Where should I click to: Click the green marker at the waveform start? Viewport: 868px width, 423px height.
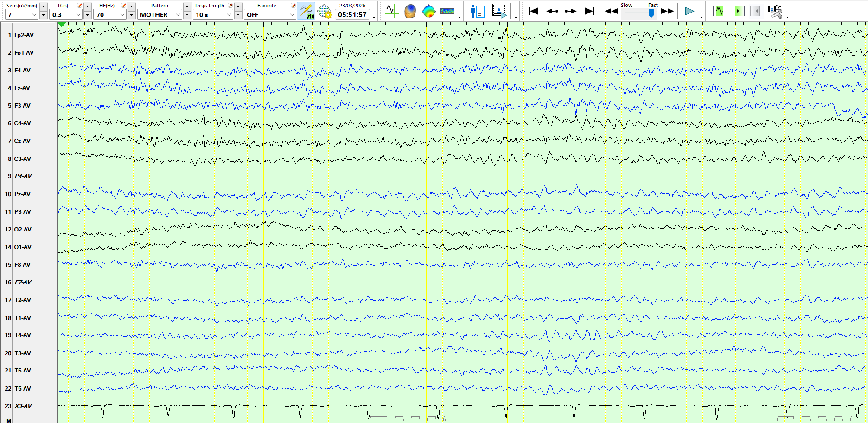pos(62,24)
